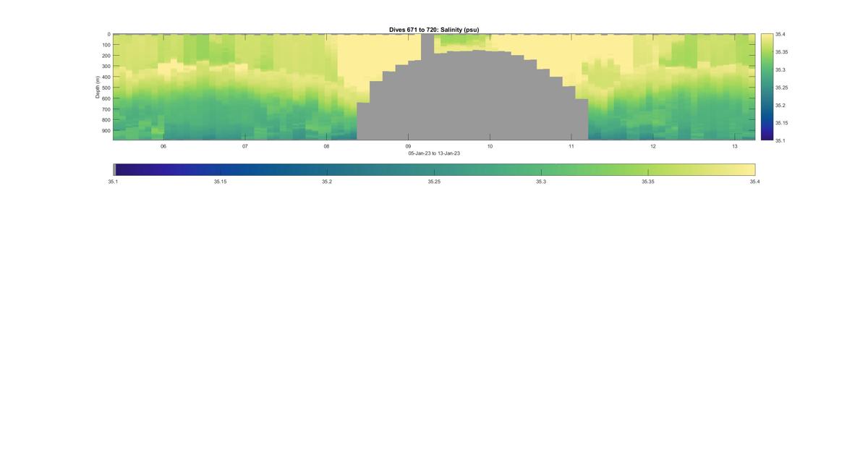Click '35.4' under the horizontal colorbar
The width and height of the screenshot is (868, 450).
(755, 182)
